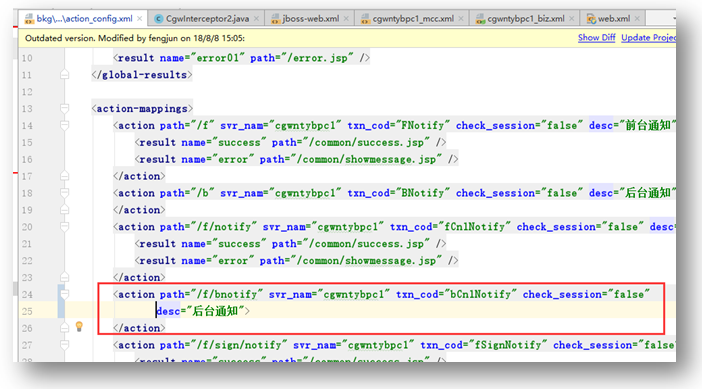Click the "FNotify" txn_cod value
The image size is (702, 389).
[422, 125]
